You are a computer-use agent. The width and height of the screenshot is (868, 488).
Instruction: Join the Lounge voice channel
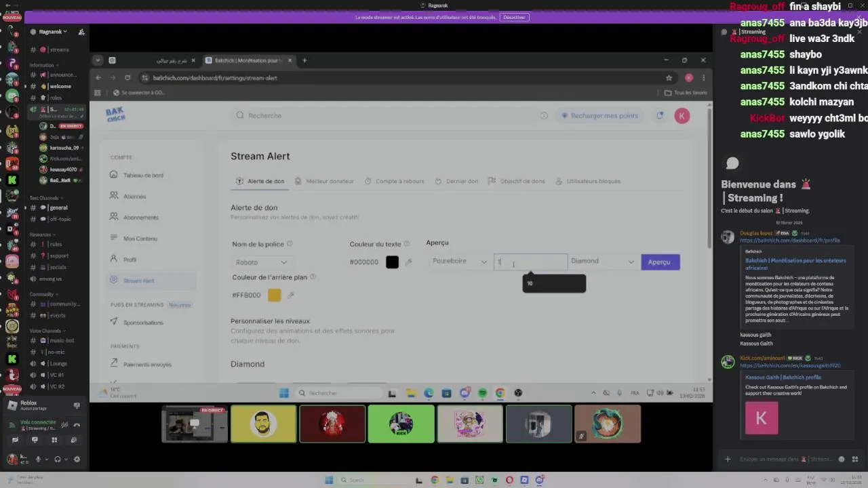click(57, 363)
